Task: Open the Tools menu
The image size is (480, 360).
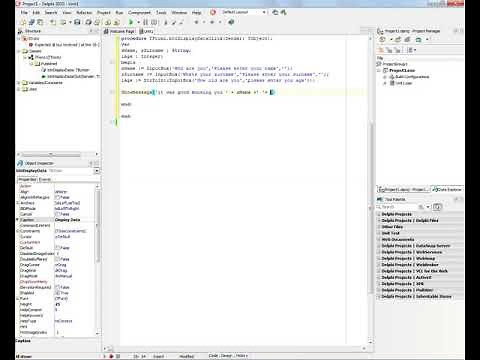Action: click(161, 12)
